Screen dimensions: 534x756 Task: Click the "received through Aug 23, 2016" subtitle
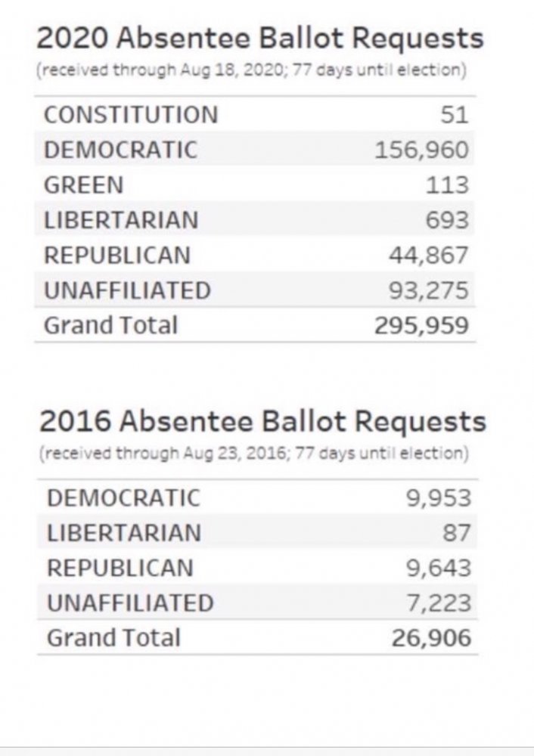[x=253, y=454]
